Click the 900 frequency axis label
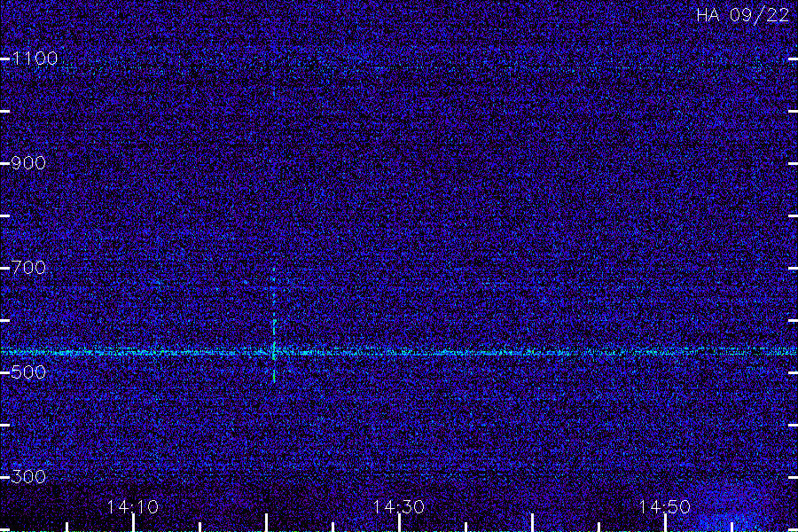The image size is (798, 532). 28,163
